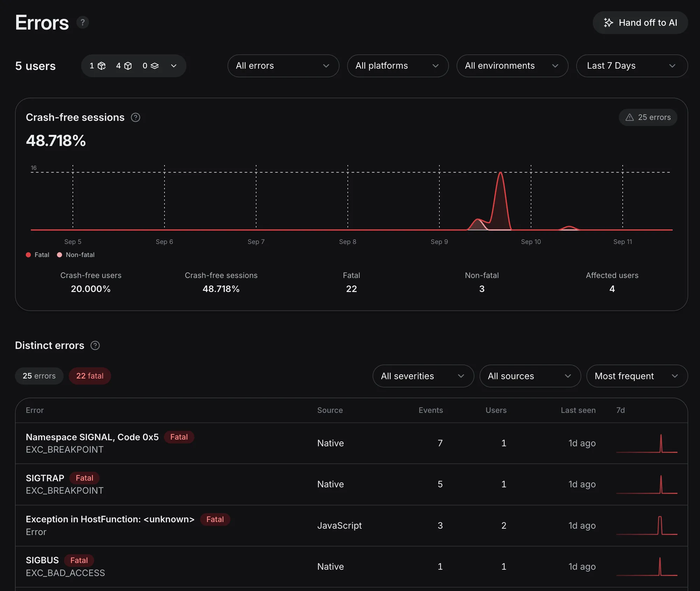Click the 7d sparkline for SIGTRAP
Screen dimensions: 700x591
point(646,485)
